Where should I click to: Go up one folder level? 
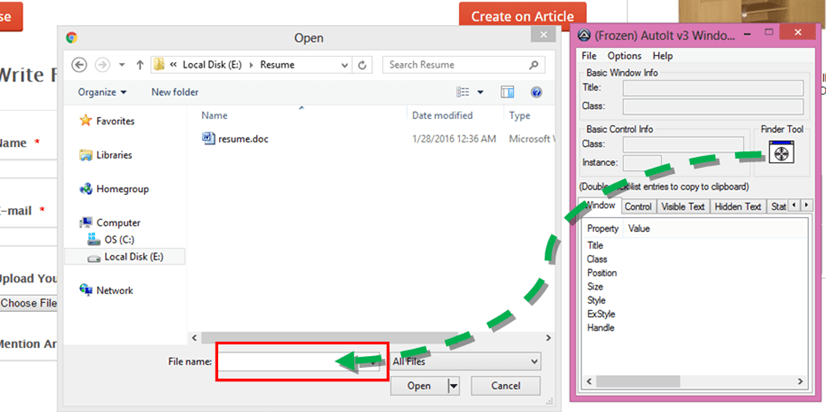(138, 65)
